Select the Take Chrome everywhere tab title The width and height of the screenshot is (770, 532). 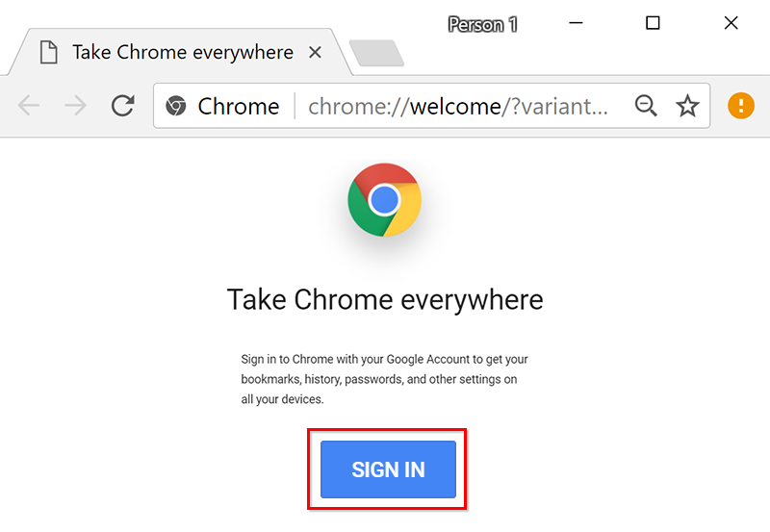pos(183,52)
